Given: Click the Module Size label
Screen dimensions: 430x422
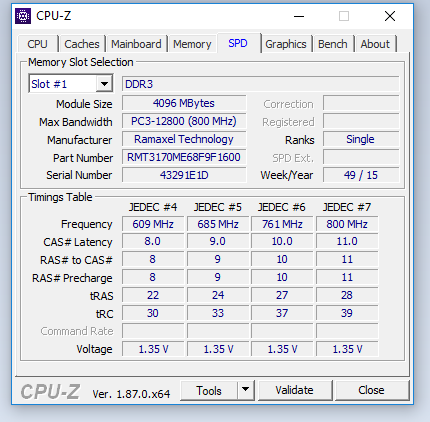Looking at the screenshot, I should pyautogui.click(x=84, y=104).
